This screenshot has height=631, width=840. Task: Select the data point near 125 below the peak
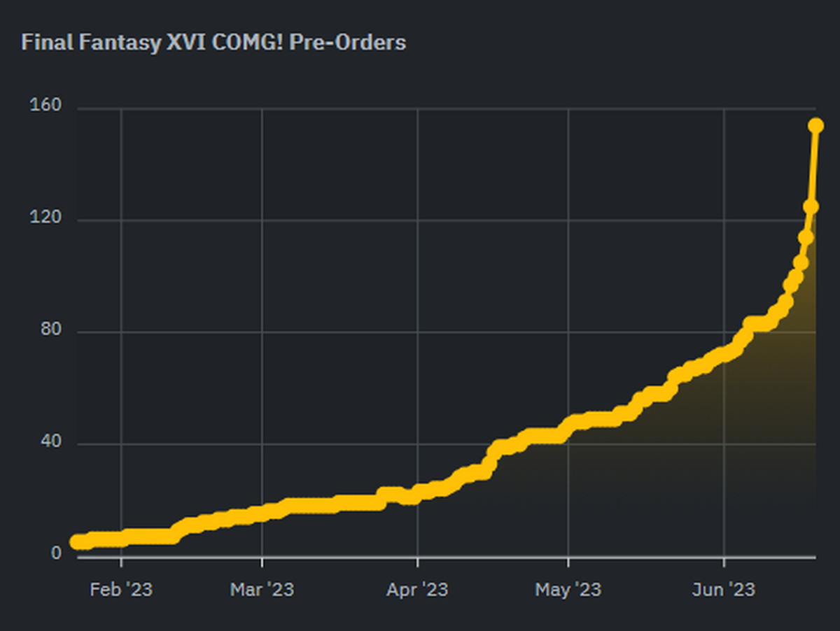811,206
